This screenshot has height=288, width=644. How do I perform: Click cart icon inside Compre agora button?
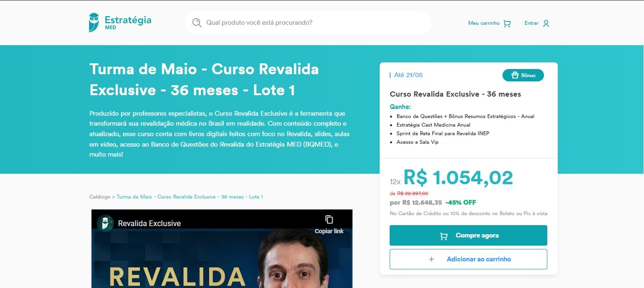coord(444,236)
